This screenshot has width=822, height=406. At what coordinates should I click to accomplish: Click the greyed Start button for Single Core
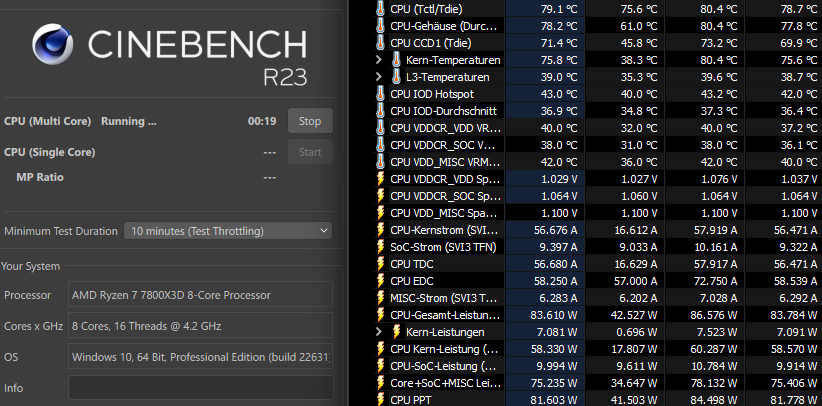coord(310,152)
